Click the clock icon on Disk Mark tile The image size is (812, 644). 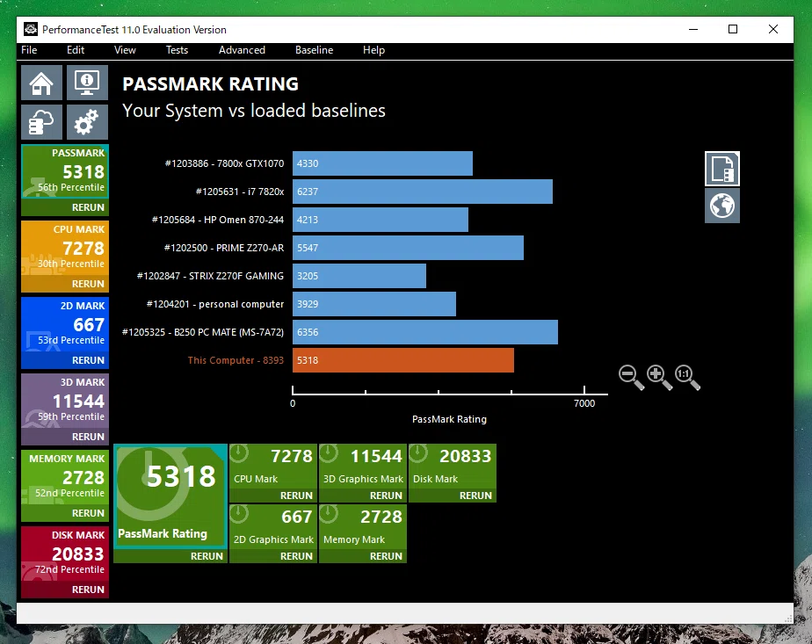[x=418, y=453]
